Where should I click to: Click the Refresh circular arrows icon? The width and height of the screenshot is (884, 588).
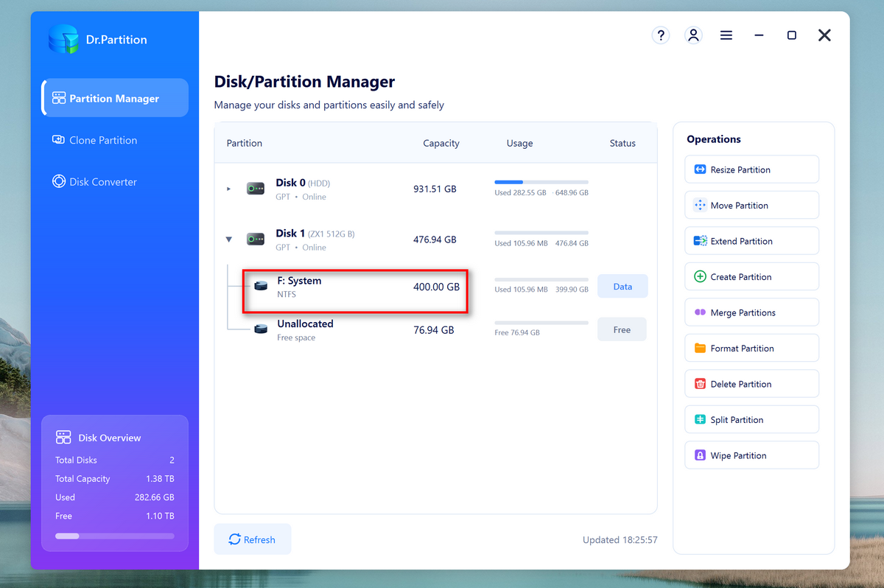coord(235,539)
